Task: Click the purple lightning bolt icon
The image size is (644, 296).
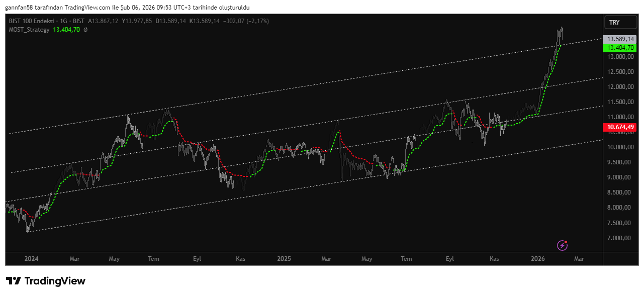Action: click(563, 245)
